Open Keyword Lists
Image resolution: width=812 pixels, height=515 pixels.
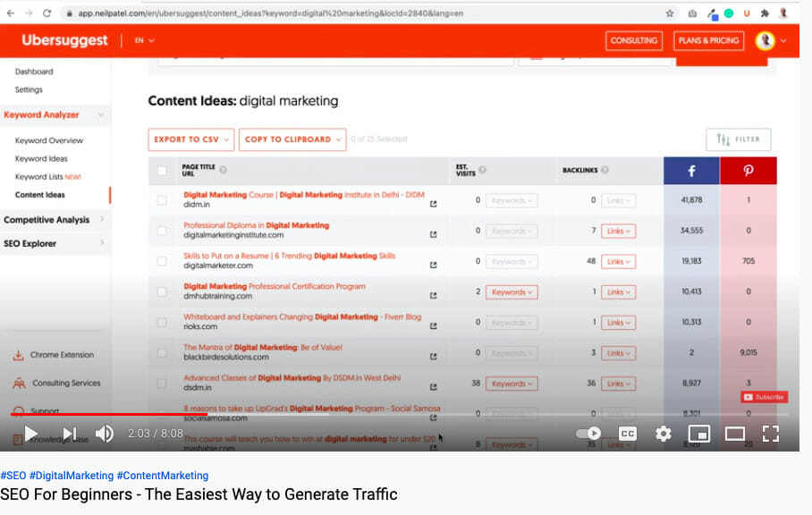(47, 176)
